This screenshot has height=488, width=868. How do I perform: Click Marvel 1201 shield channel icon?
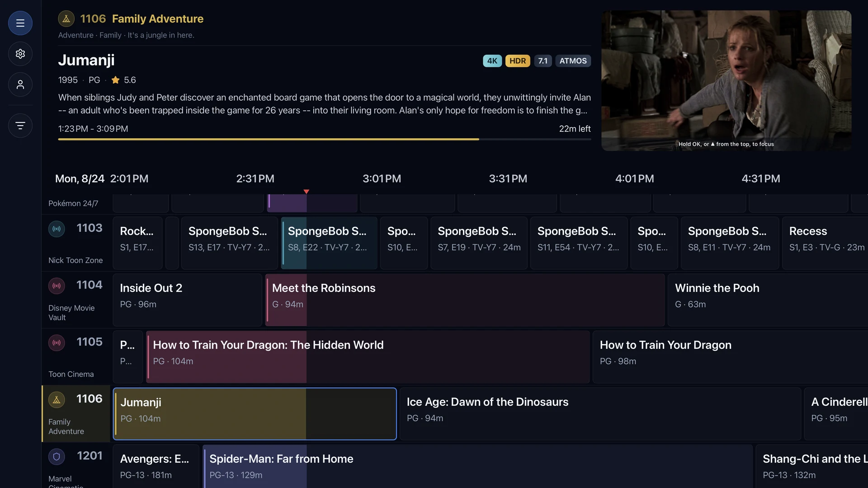[x=57, y=456]
